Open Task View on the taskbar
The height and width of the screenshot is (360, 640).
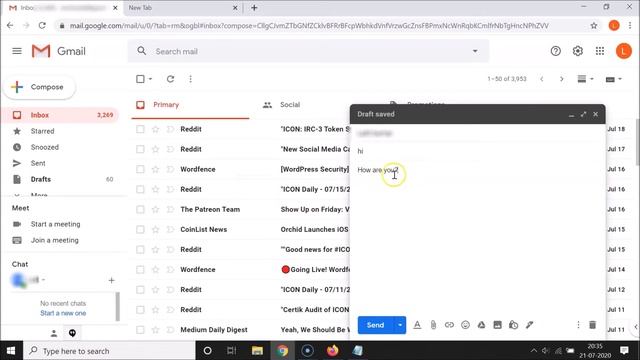tap(231, 351)
